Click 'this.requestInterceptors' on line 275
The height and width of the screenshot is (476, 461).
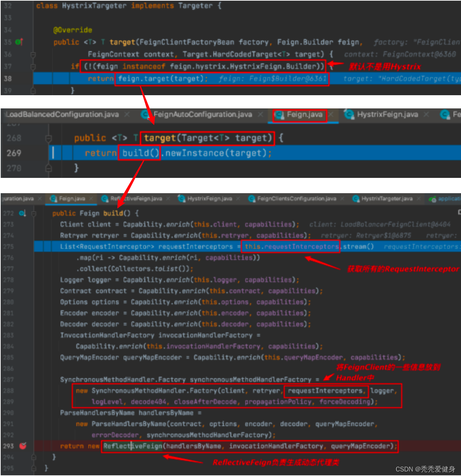[x=292, y=247]
